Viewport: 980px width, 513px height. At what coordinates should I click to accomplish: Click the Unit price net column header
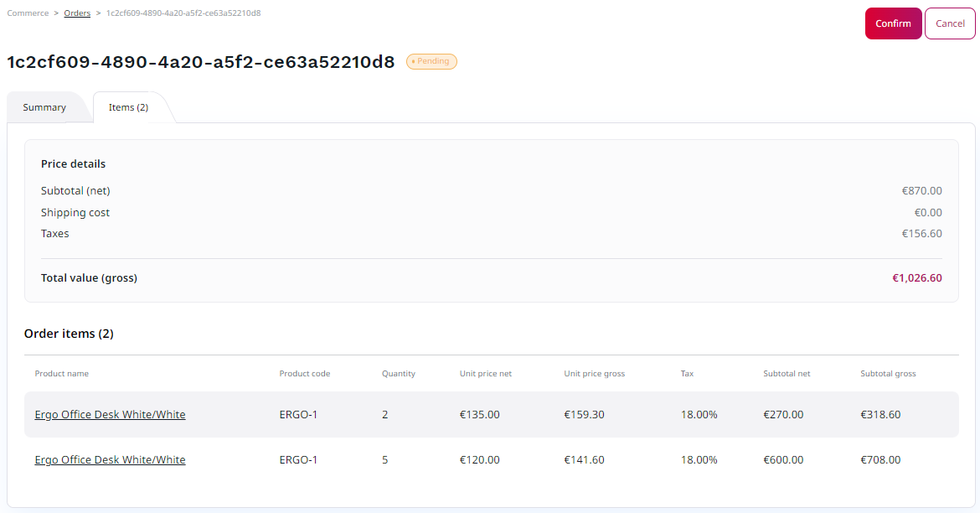[485, 374]
